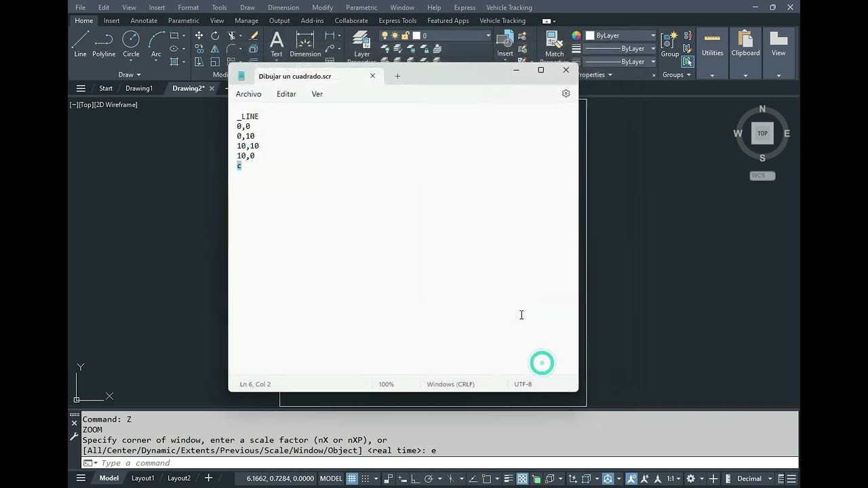Toggle drawing grid display in status bar
Image resolution: width=868 pixels, height=488 pixels.
(352, 479)
